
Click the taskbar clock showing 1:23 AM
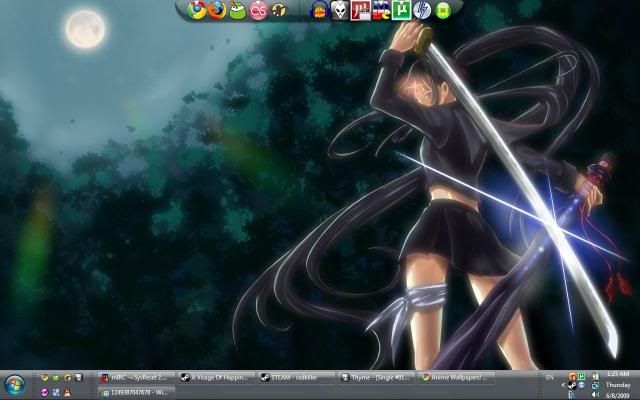618,376
